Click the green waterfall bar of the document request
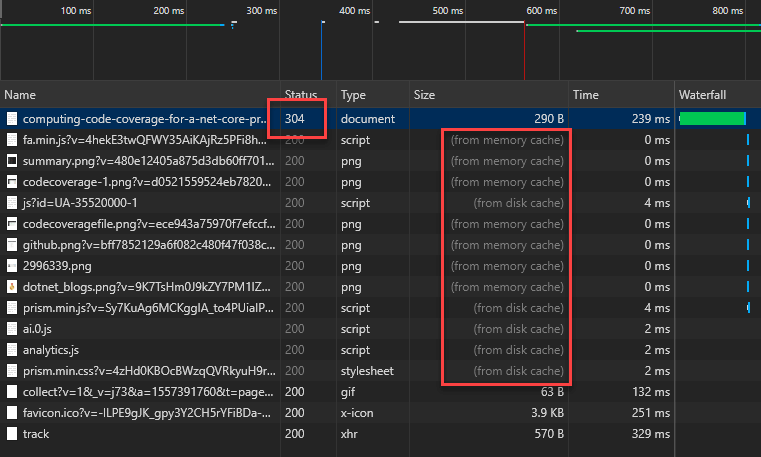 [x=712, y=119]
